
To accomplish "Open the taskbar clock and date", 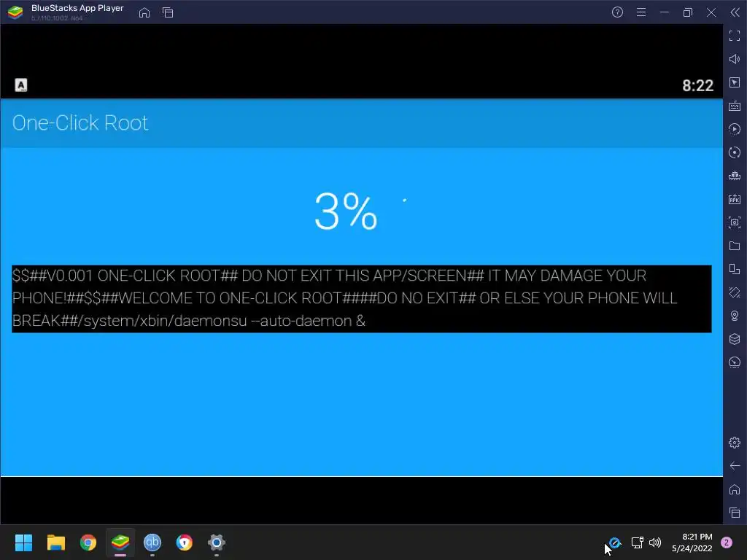I will tap(692, 542).
